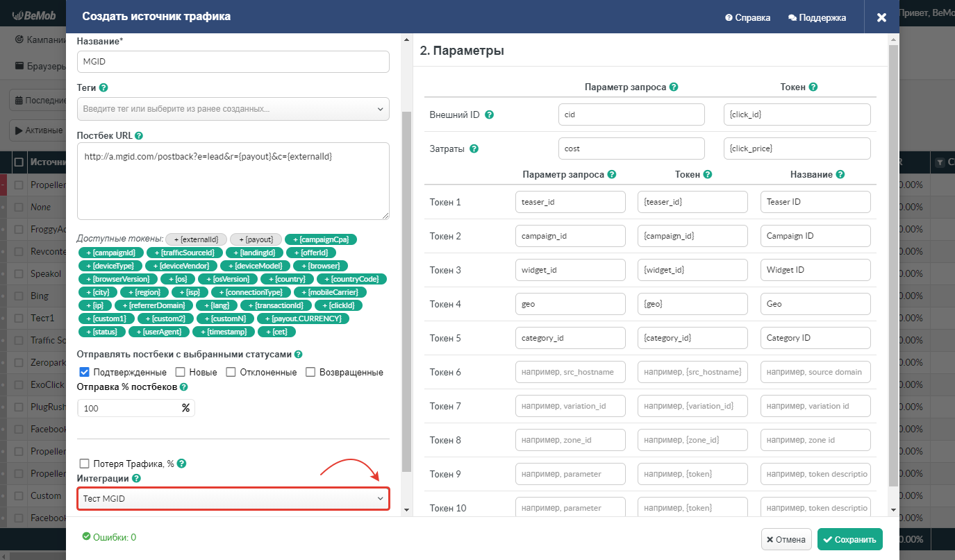
Task: Click Внешний ID parameter field with cid
Action: [631, 114]
